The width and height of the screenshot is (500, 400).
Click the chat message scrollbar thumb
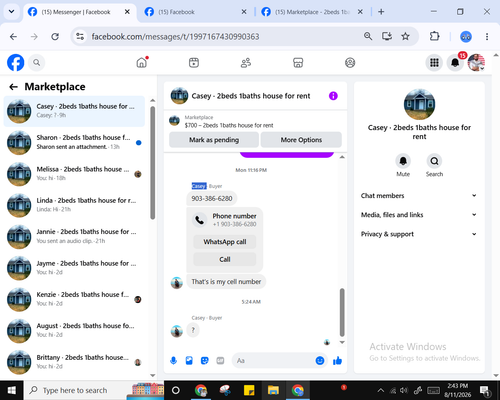(342, 312)
